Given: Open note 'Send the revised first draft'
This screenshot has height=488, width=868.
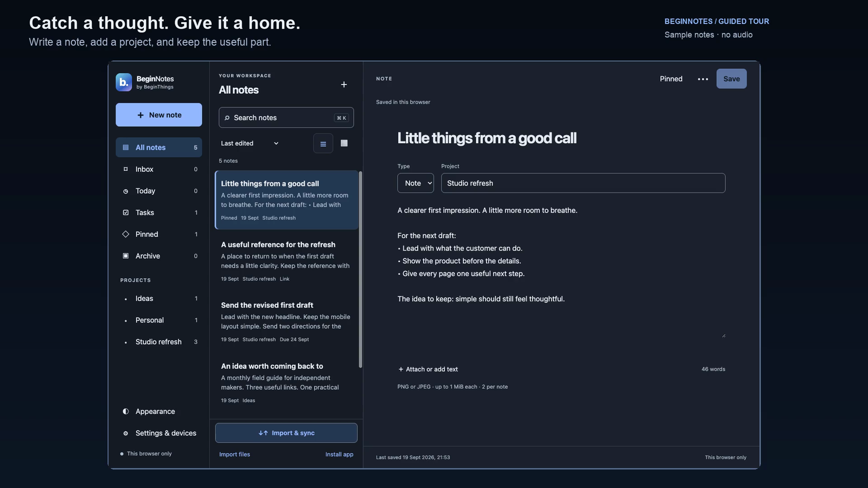Looking at the screenshot, I should point(286,322).
